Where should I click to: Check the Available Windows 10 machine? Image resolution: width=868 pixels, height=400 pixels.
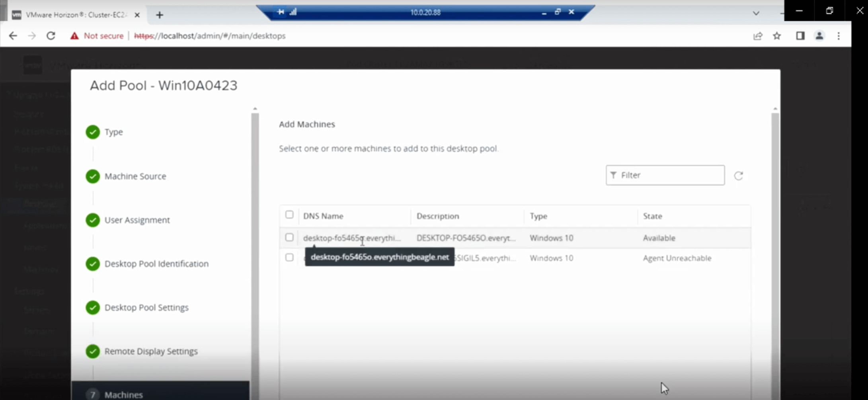289,237
